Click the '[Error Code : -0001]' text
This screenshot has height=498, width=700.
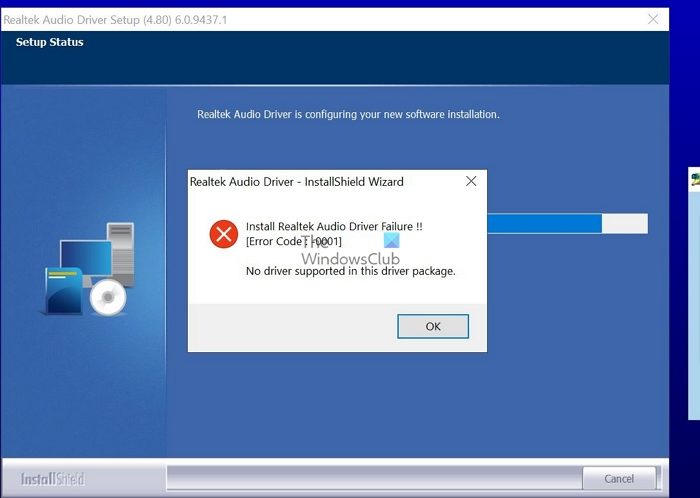(x=293, y=241)
